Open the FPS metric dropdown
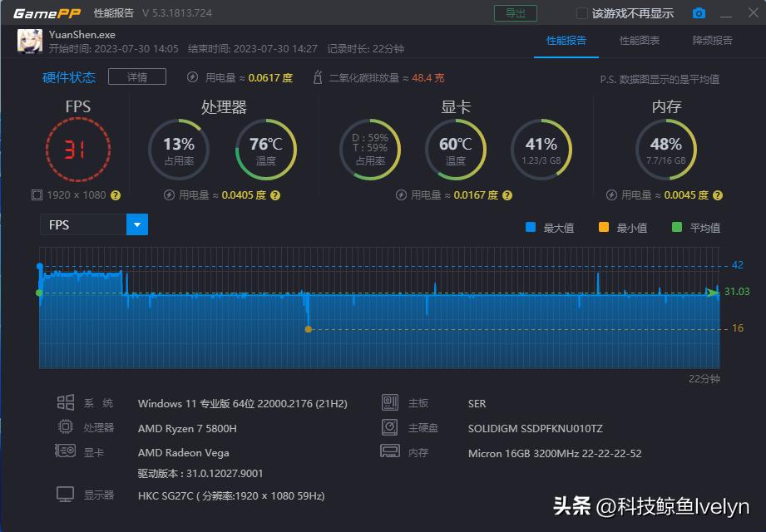This screenshot has width=766, height=532. click(x=136, y=224)
